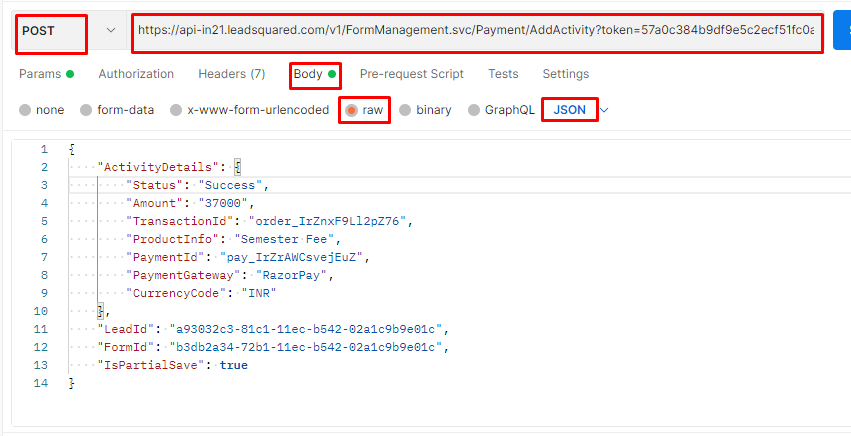Click the "order_IrZnxF9Ll2pZ76" transaction value

328,221
